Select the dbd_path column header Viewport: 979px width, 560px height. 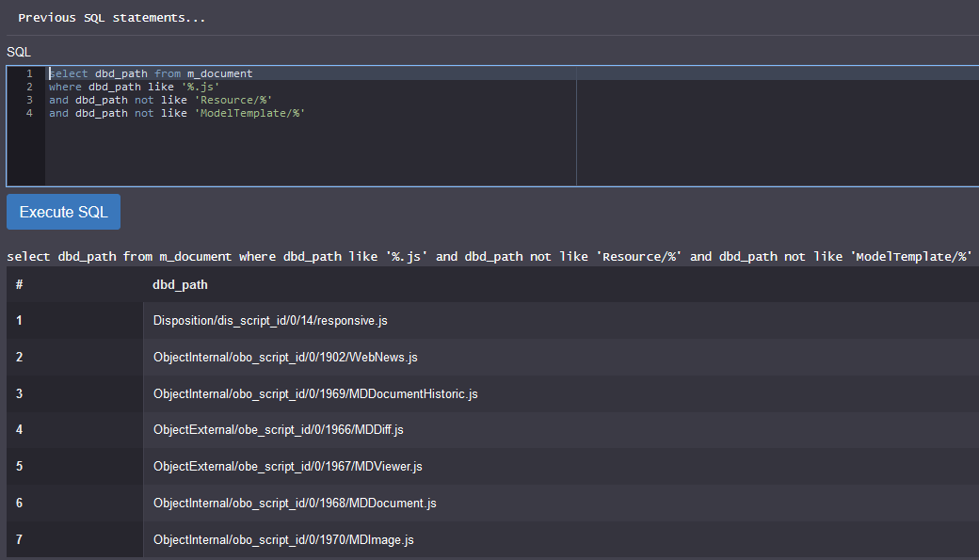180,284
